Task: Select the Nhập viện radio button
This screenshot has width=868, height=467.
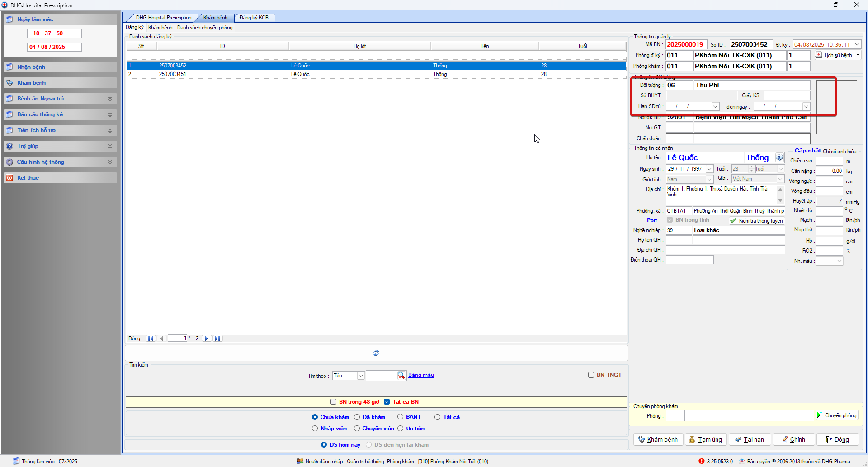Action: 315,429
